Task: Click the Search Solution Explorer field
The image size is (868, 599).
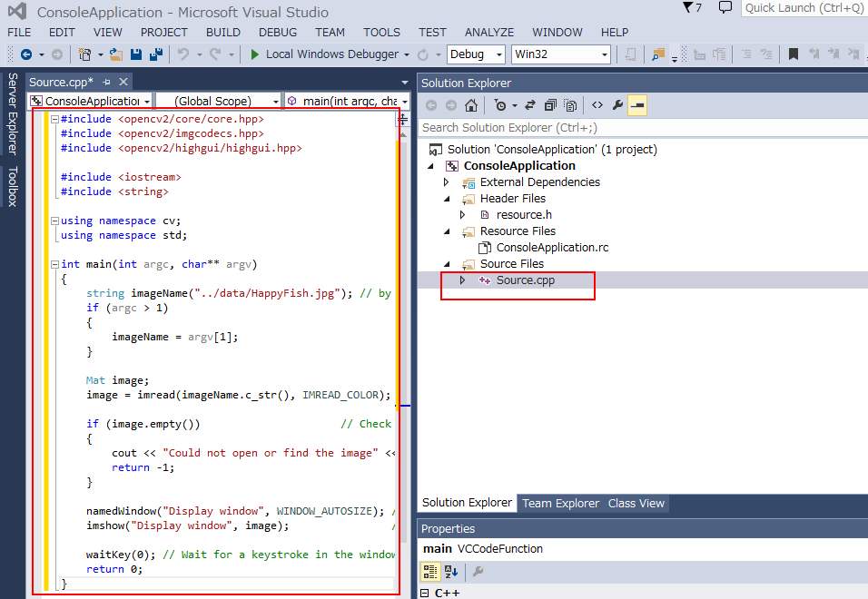Action: 643,128
